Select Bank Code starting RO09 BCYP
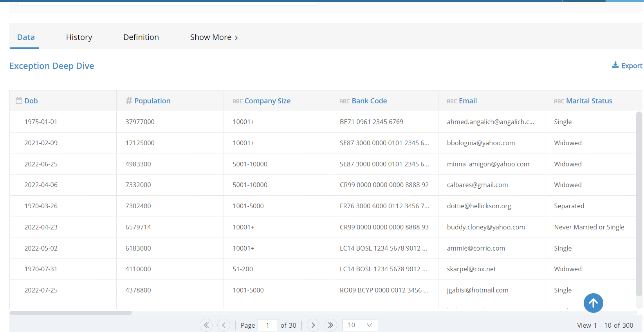The image size is (644, 332). coord(384,290)
